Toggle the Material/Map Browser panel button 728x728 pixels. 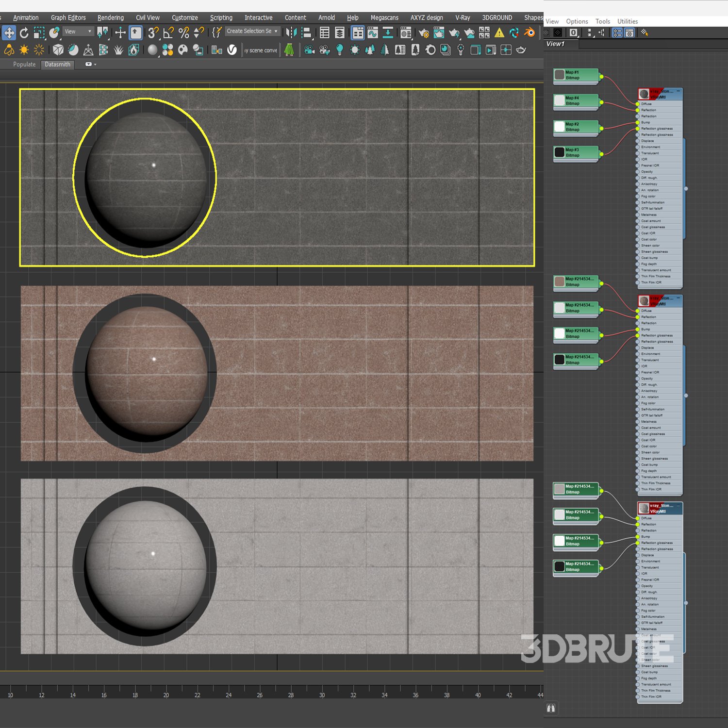pyautogui.click(x=617, y=33)
